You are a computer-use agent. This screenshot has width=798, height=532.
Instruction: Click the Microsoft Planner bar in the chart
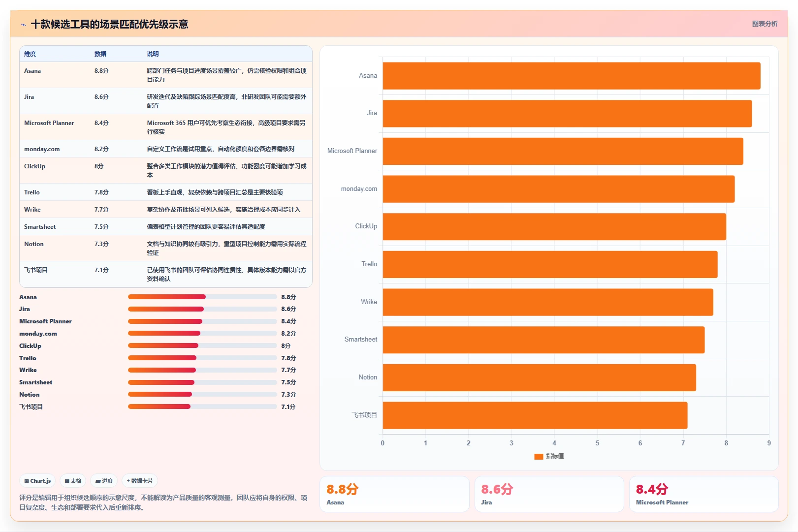[x=563, y=151]
